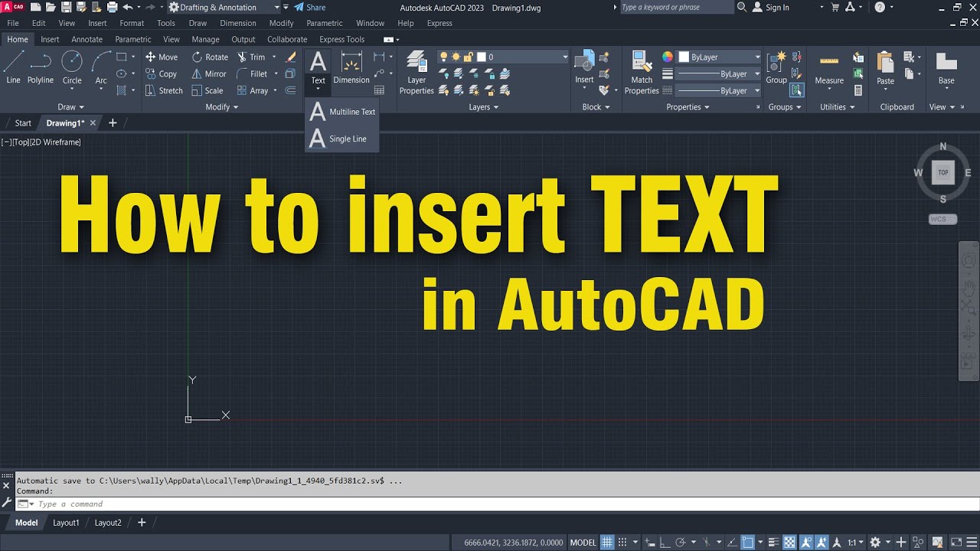
Task: Click the Array tool
Action: [253, 90]
